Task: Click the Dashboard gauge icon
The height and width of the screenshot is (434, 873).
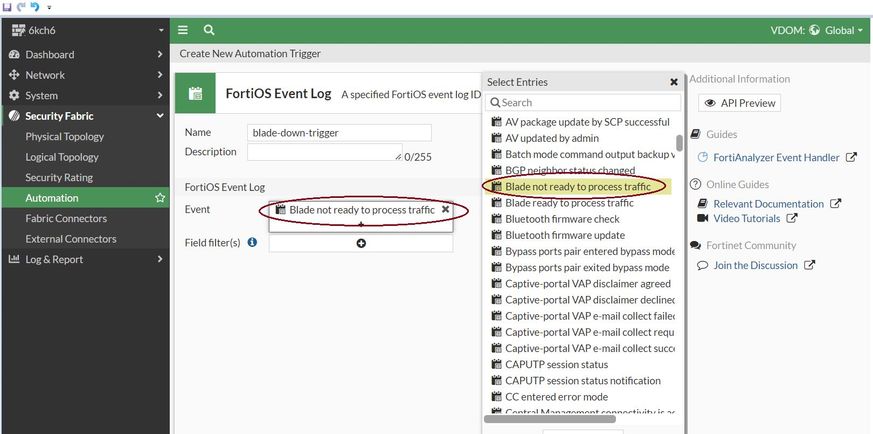Action: tap(14, 55)
